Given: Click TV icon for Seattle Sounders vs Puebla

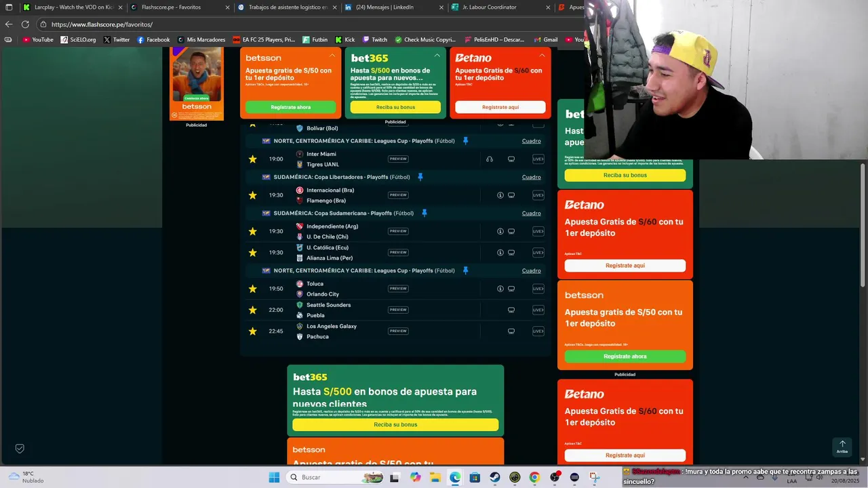Looking at the screenshot, I should pyautogui.click(x=511, y=310).
